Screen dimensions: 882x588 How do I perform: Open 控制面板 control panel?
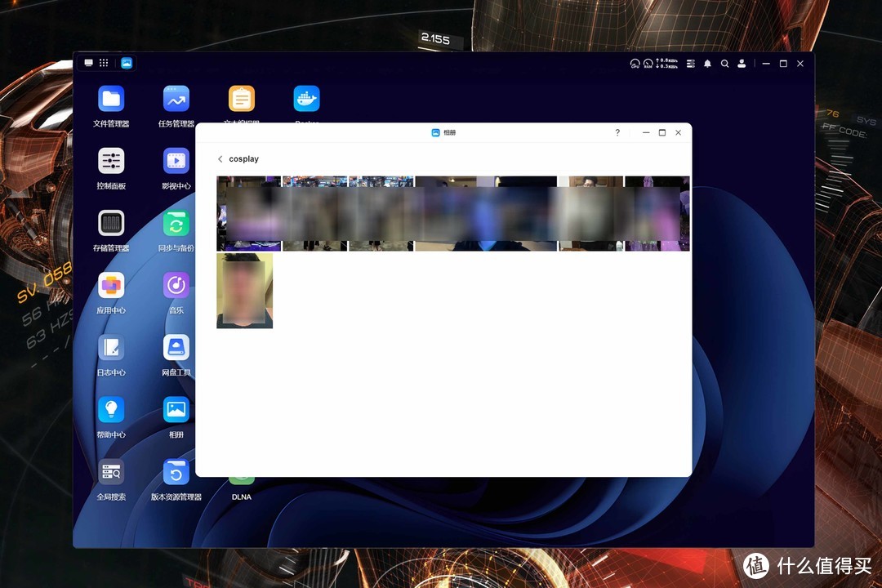111,161
